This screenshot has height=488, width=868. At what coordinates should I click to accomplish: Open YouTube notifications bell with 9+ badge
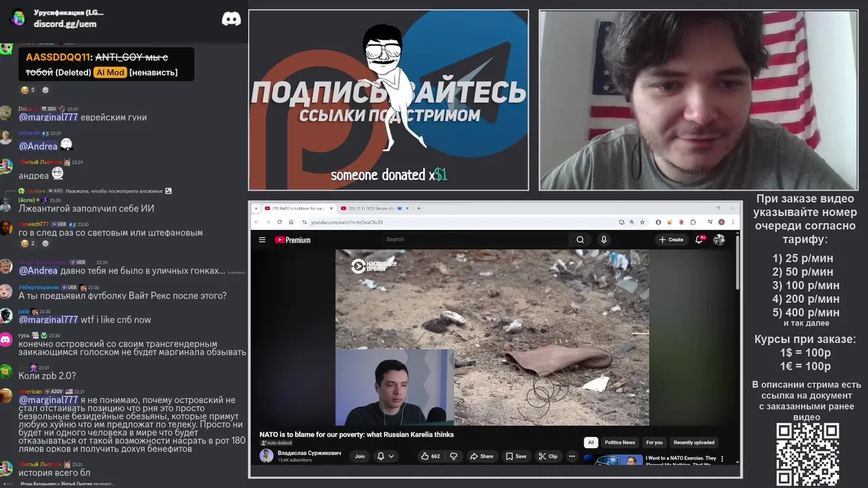(x=699, y=239)
